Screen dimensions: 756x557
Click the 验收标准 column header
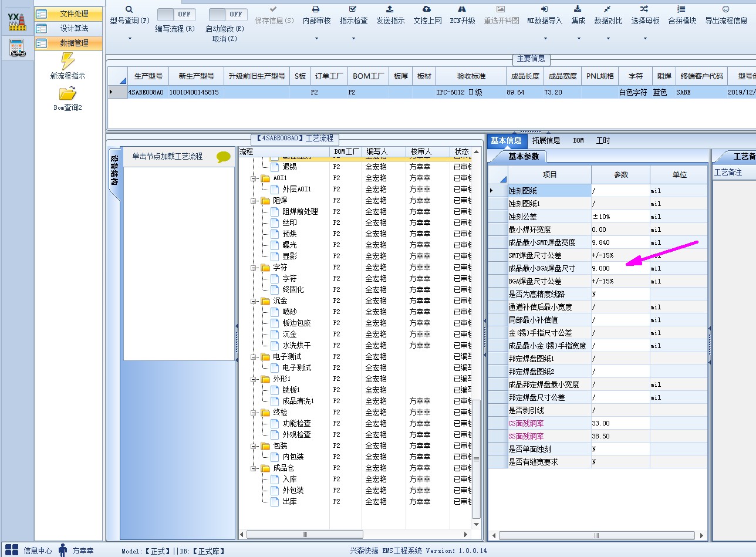point(471,76)
